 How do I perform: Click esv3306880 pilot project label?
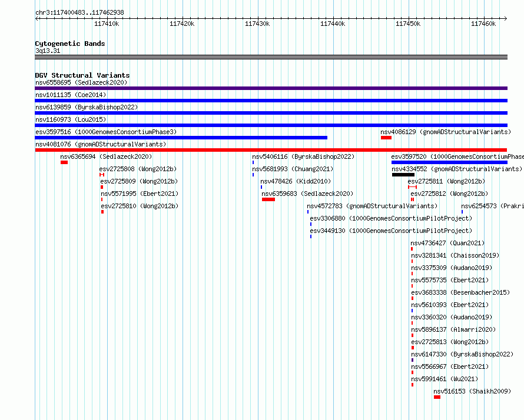[x=391, y=218]
